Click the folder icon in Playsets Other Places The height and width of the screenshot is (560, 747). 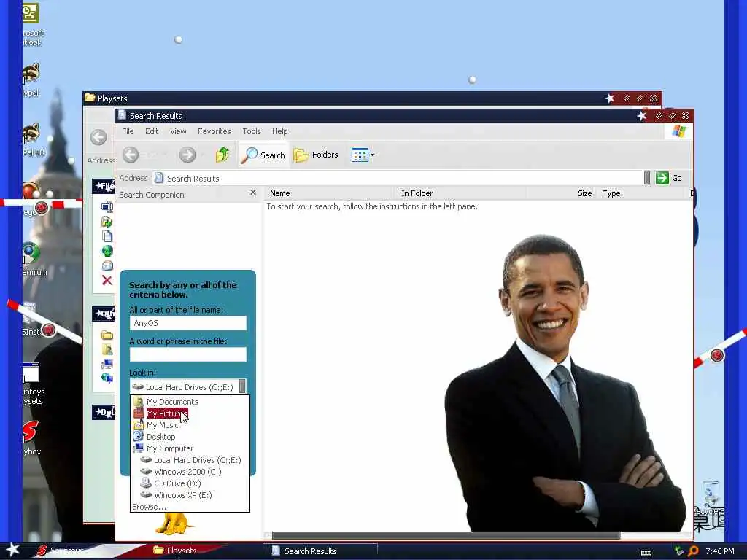click(107, 335)
